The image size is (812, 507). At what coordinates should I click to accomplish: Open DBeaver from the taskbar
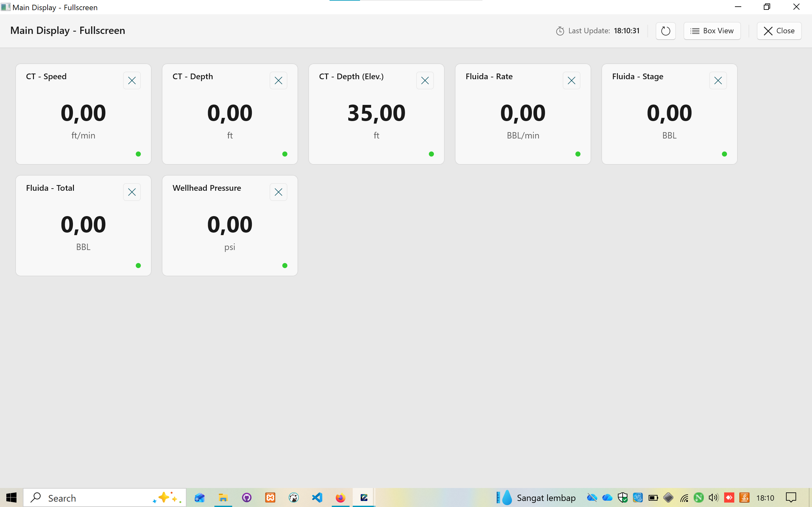pyautogui.click(x=294, y=497)
